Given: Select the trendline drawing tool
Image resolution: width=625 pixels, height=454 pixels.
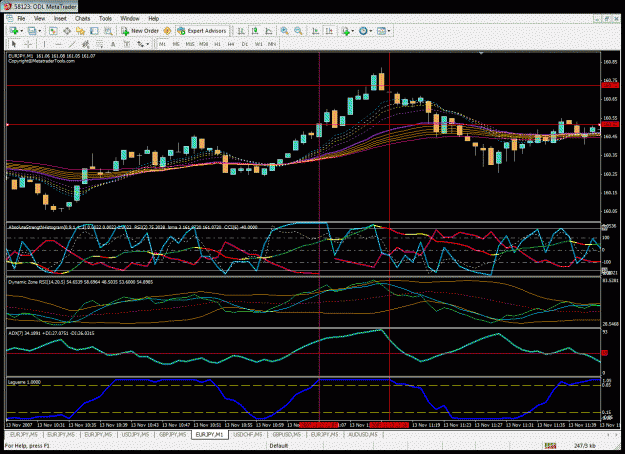Looking at the screenshot, I should click(72, 44).
